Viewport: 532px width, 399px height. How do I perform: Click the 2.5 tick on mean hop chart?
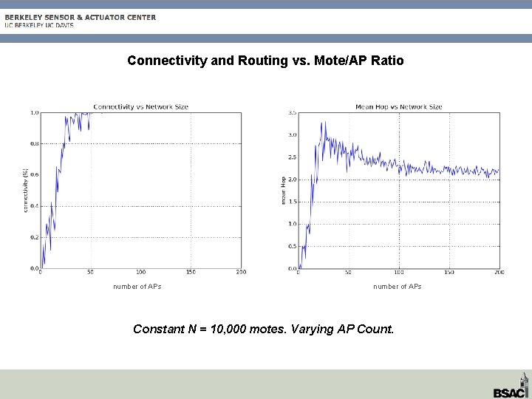[x=292, y=157]
